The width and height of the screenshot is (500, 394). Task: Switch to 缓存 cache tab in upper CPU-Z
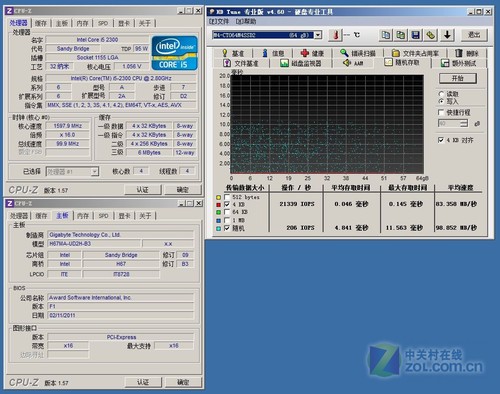pyautogui.click(x=41, y=23)
